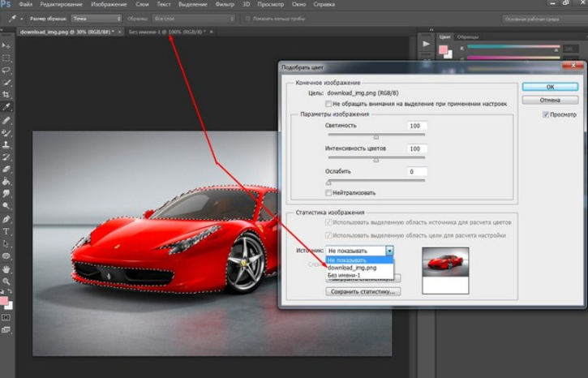
Task: Select the Path Selection tool
Action: 6,243
